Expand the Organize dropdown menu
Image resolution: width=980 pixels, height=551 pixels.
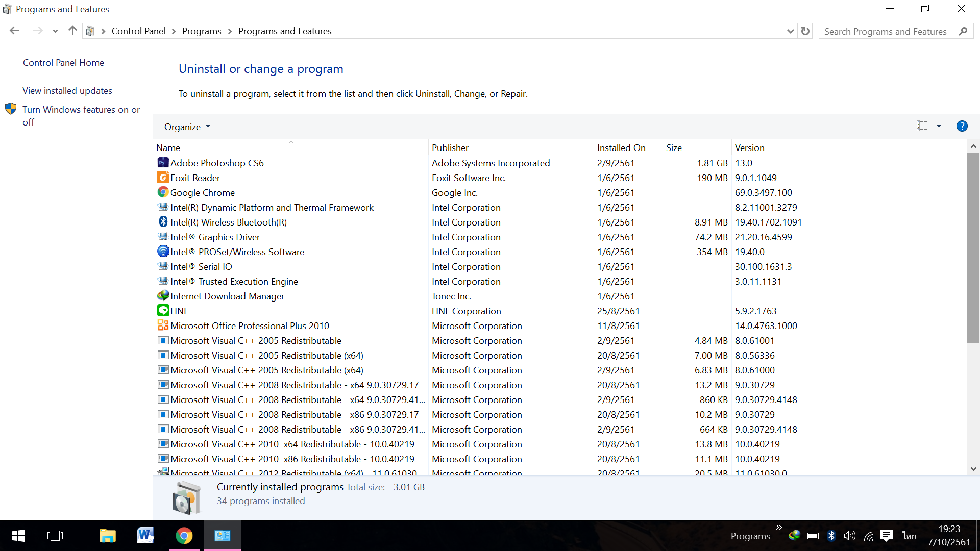(x=187, y=127)
